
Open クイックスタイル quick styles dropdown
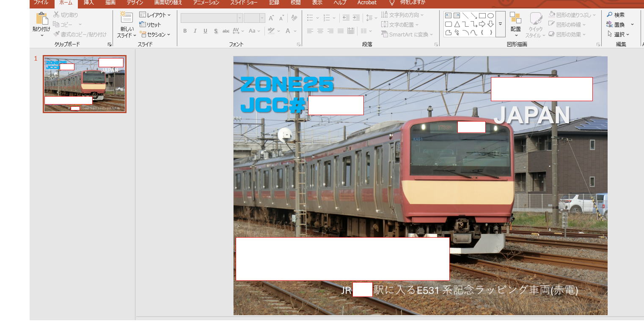point(535,25)
